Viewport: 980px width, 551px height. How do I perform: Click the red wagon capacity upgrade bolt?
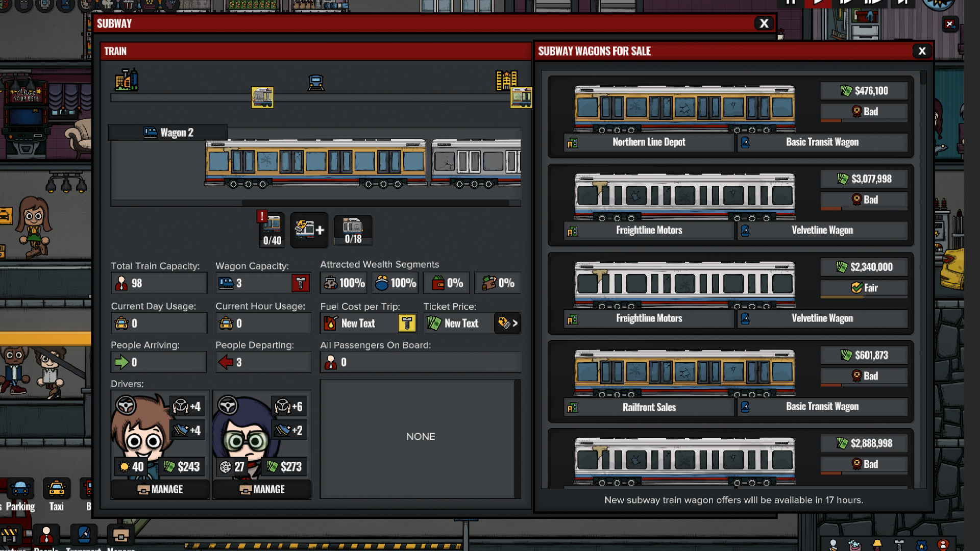[x=301, y=283]
